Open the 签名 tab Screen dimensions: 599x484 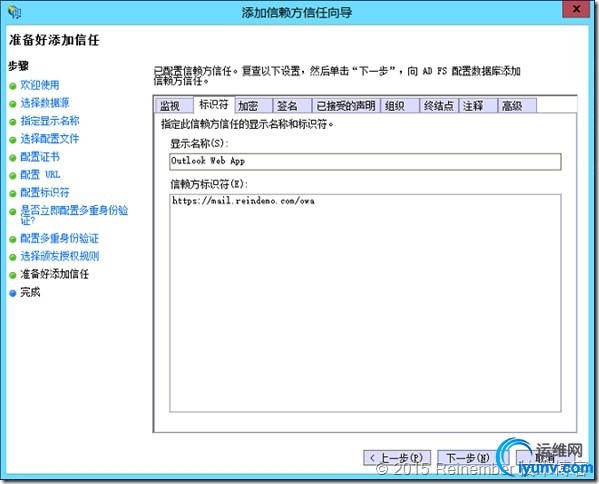click(x=293, y=106)
